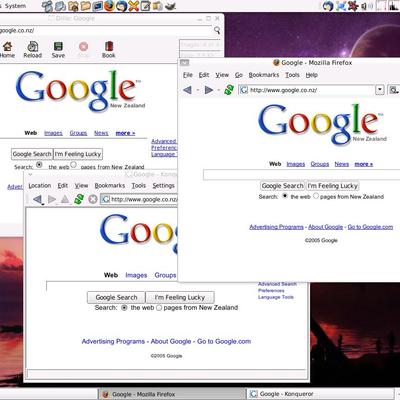
Task: Go forward using Firefox's Forward arrow
Action: click(209, 90)
